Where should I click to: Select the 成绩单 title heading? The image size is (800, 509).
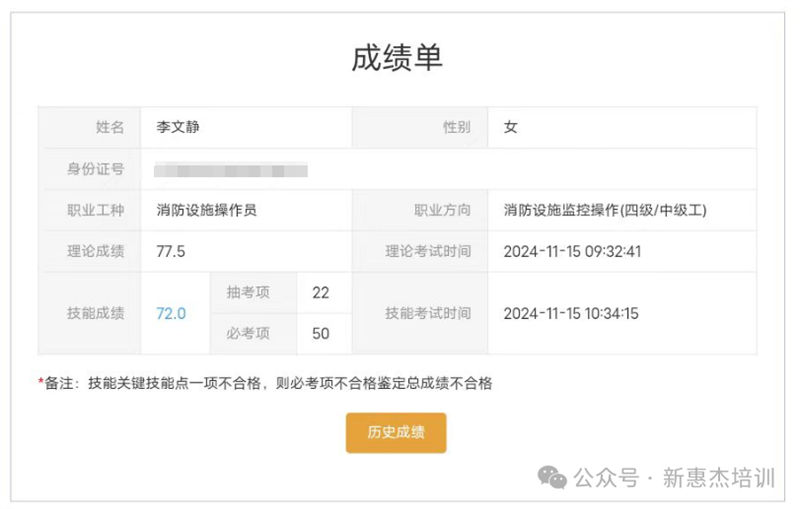point(397,58)
